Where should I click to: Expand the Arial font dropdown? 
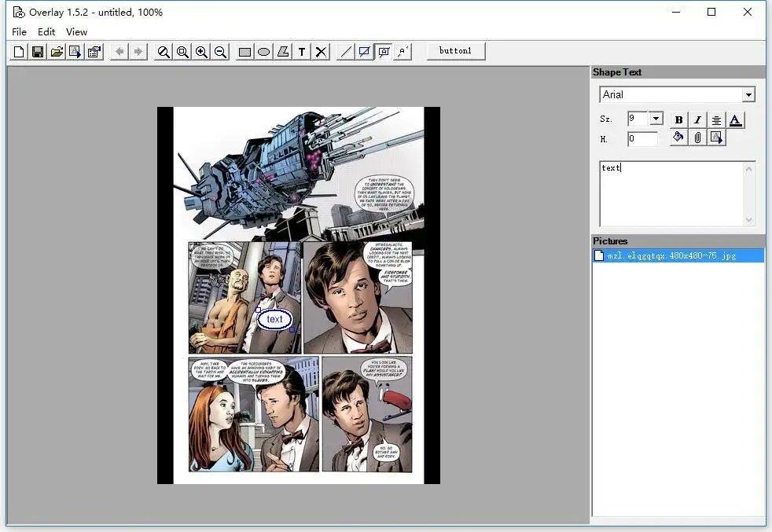point(748,94)
